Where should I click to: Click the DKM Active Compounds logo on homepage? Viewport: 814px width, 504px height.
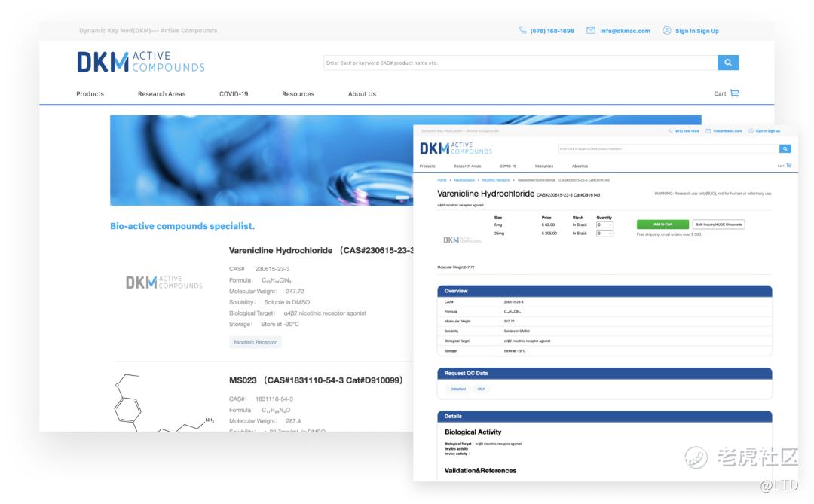tap(141, 62)
